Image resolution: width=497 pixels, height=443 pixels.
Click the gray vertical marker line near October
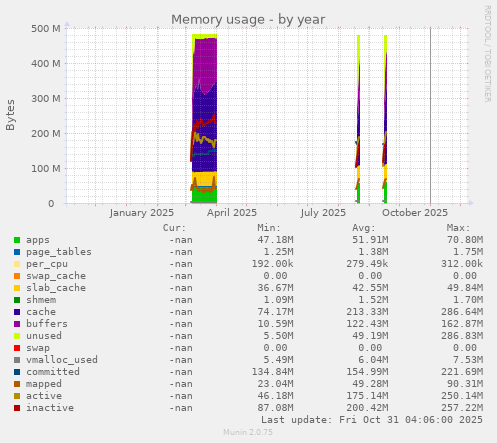[430, 116]
